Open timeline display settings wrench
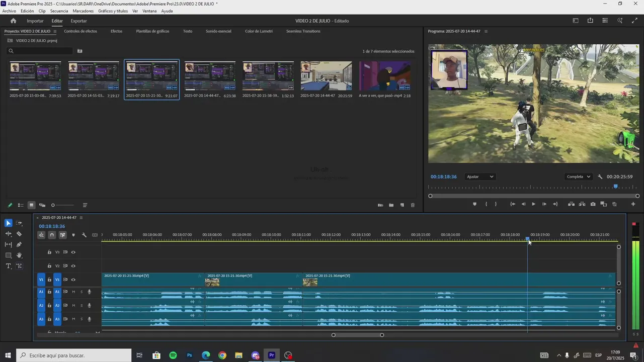 pos(84,235)
